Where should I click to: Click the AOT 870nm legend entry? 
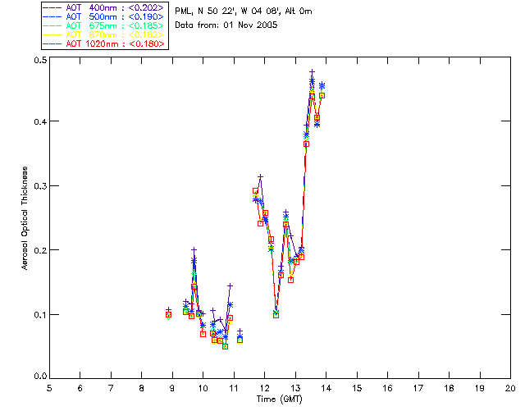(x=104, y=34)
